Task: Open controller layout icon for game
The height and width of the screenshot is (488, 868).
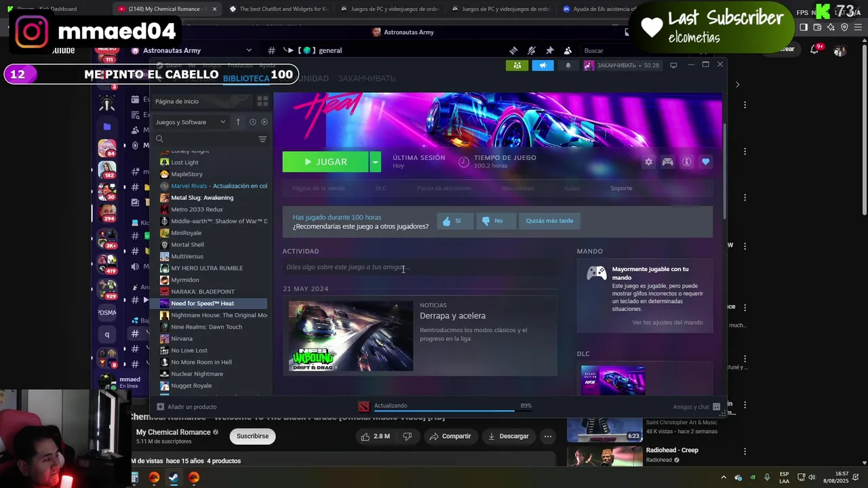Action: pyautogui.click(x=667, y=162)
